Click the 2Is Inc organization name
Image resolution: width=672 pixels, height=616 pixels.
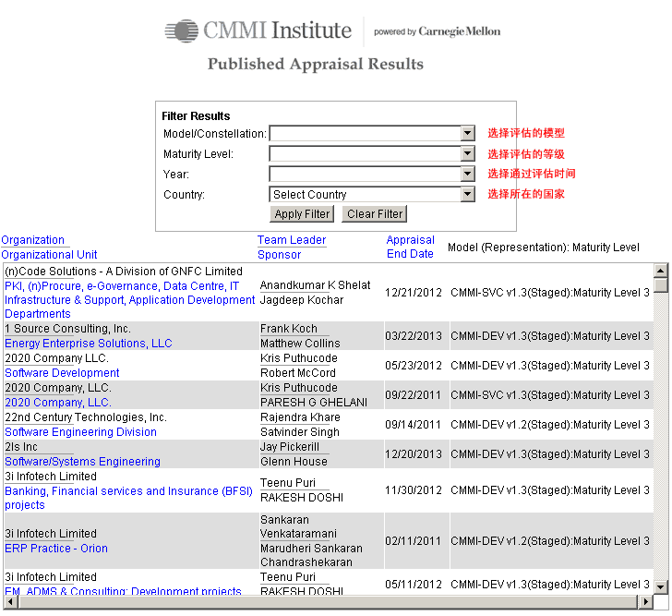click(x=21, y=447)
